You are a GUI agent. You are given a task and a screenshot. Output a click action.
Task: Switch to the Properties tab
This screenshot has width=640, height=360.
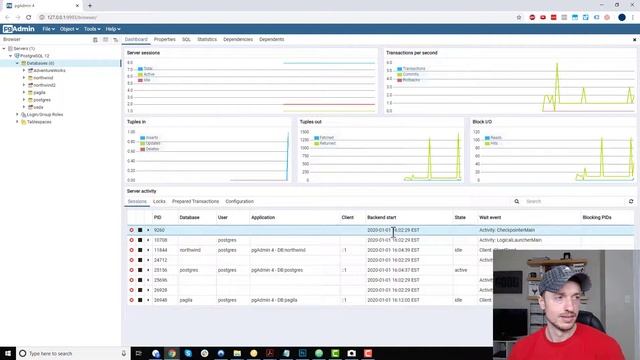click(164, 40)
